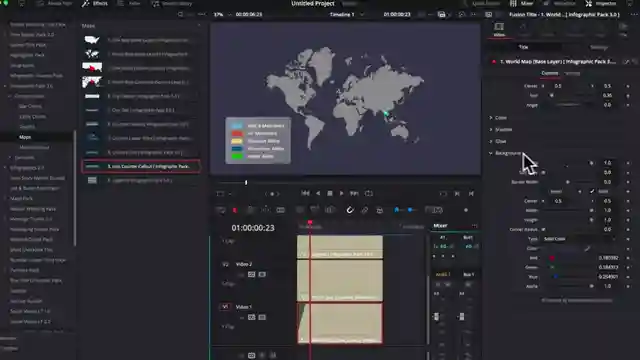Click the viewer scrubber bar handle
Viewport: 640px width, 360px height.
246,182
